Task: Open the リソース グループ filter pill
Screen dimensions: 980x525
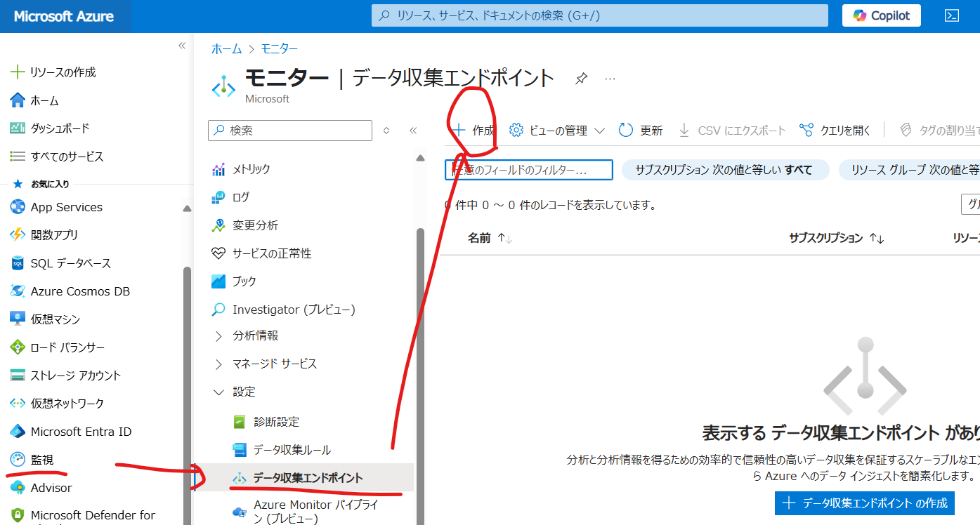Action: tap(909, 170)
